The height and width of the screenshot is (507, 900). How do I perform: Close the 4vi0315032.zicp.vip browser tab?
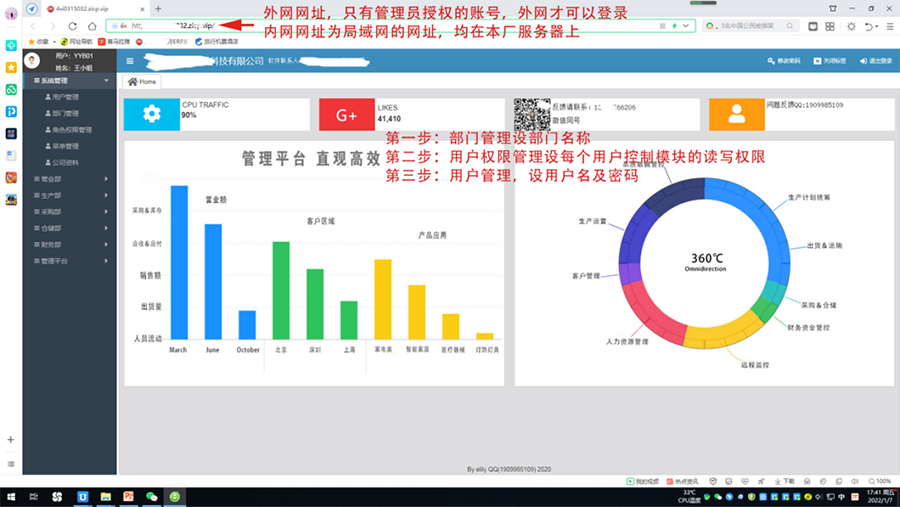coord(142,9)
